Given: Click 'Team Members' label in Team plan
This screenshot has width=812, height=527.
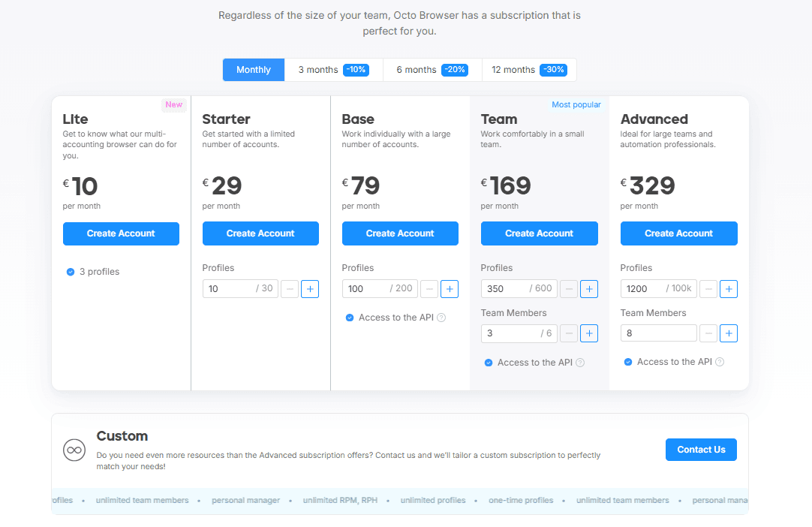Looking at the screenshot, I should (514, 313).
